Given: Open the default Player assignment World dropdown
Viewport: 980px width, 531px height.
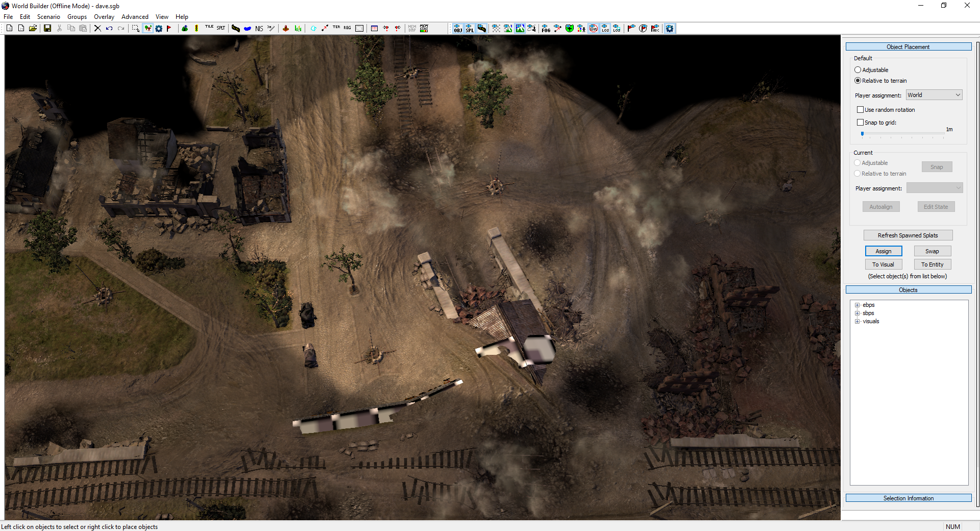Looking at the screenshot, I should (x=934, y=95).
